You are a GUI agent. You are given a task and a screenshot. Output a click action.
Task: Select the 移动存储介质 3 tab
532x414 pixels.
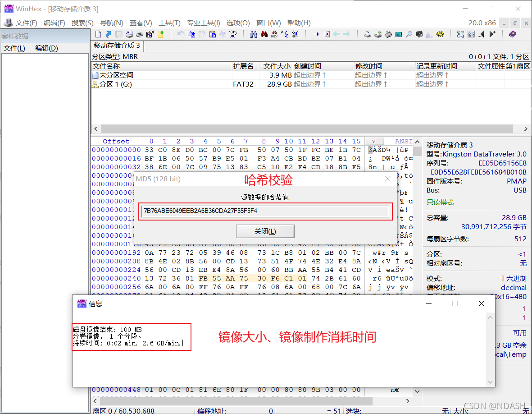(x=117, y=46)
